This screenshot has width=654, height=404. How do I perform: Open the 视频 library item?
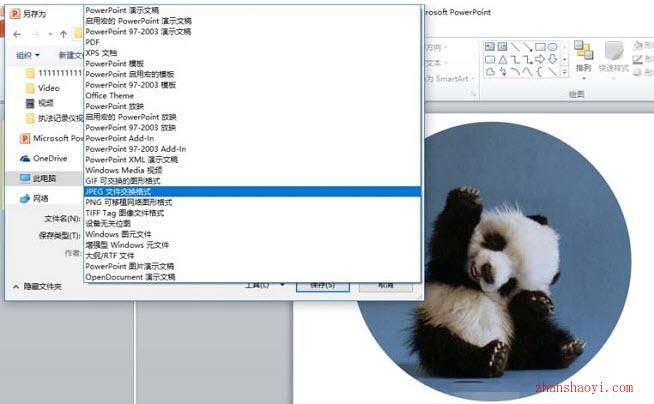(x=40, y=103)
